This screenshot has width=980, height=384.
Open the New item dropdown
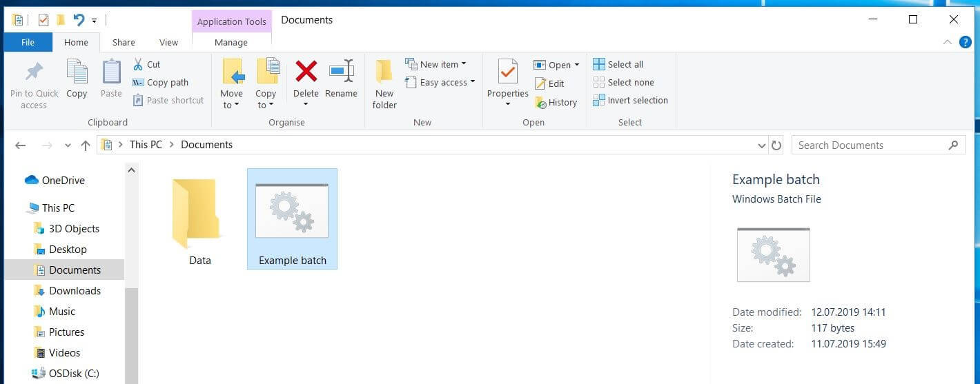tap(435, 64)
